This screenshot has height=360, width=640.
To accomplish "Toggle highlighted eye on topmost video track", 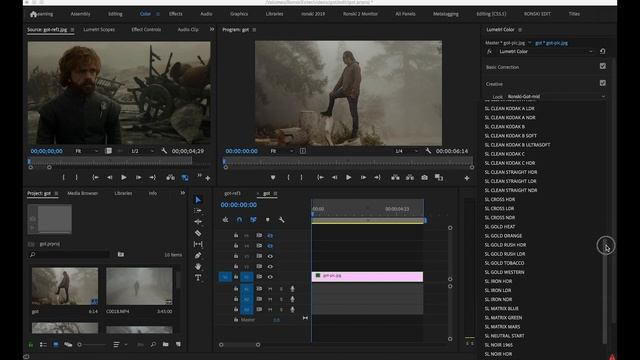I will point(270,236).
